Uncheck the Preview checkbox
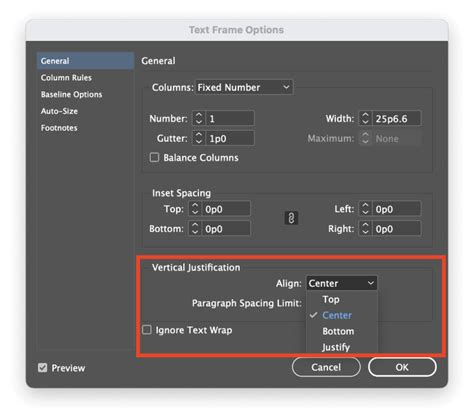 42,368
